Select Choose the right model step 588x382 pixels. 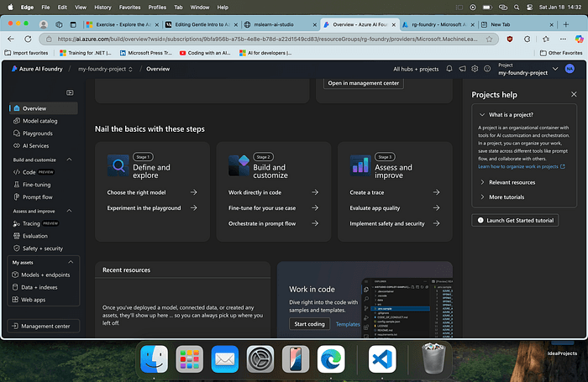point(152,192)
